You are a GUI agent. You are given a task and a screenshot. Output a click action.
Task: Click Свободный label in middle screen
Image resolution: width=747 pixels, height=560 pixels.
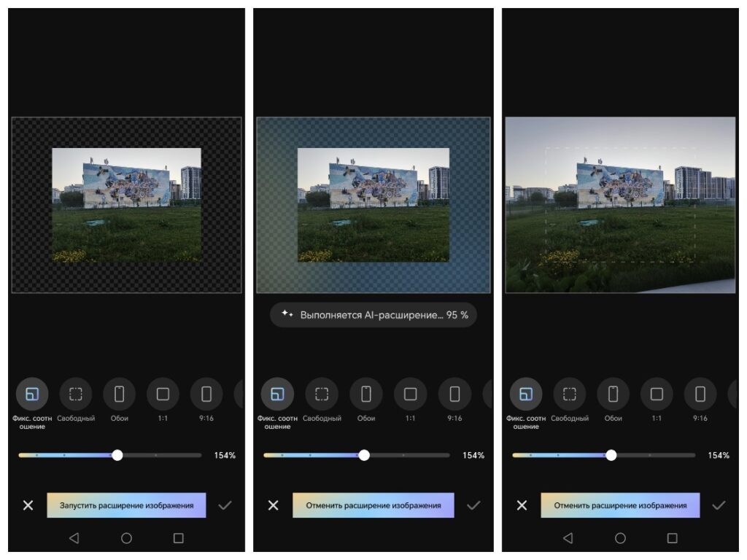pos(322,418)
